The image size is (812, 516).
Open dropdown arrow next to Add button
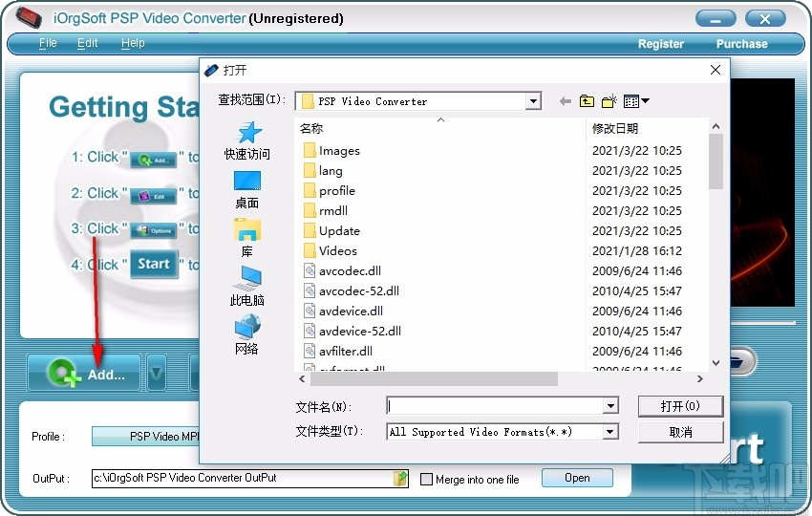pyautogui.click(x=157, y=373)
